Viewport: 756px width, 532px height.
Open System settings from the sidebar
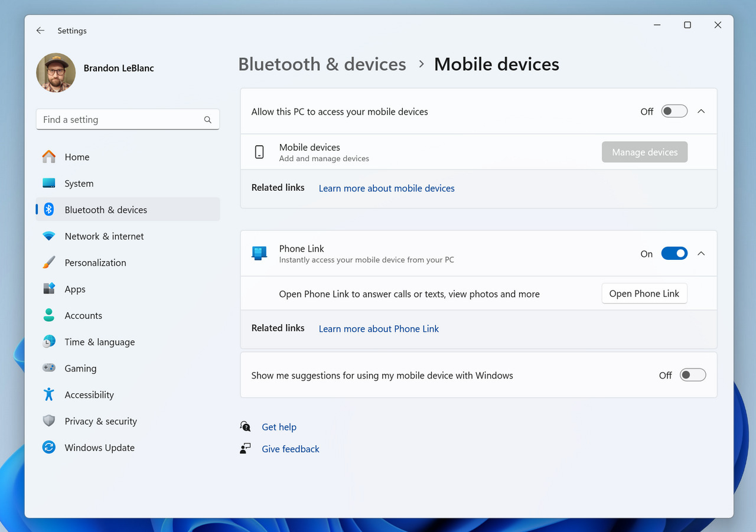click(48, 184)
